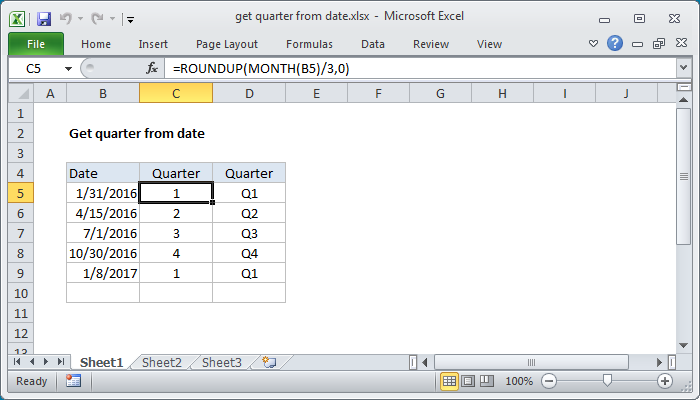Viewport: 700px width, 400px height.
Task: Click the macro recording icon in status bar
Action: 73,381
